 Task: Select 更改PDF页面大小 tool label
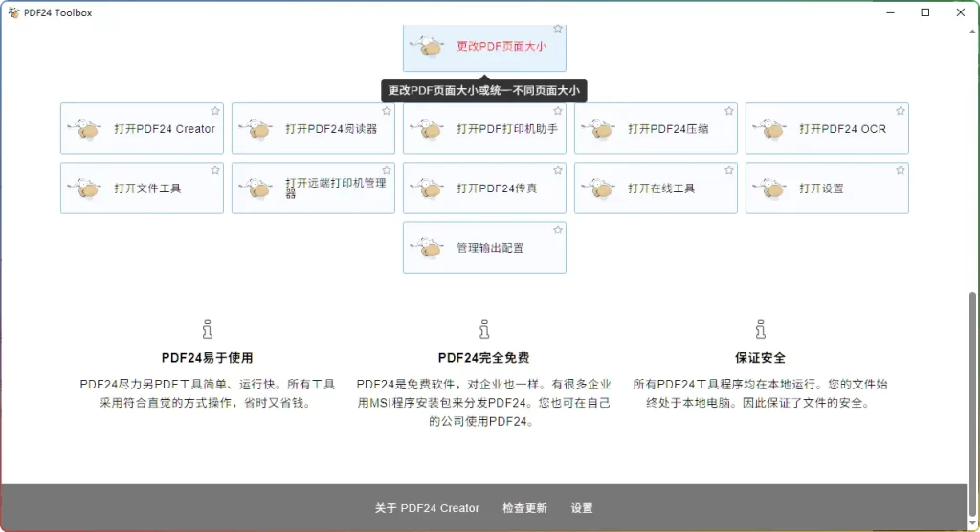(x=501, y=46)
